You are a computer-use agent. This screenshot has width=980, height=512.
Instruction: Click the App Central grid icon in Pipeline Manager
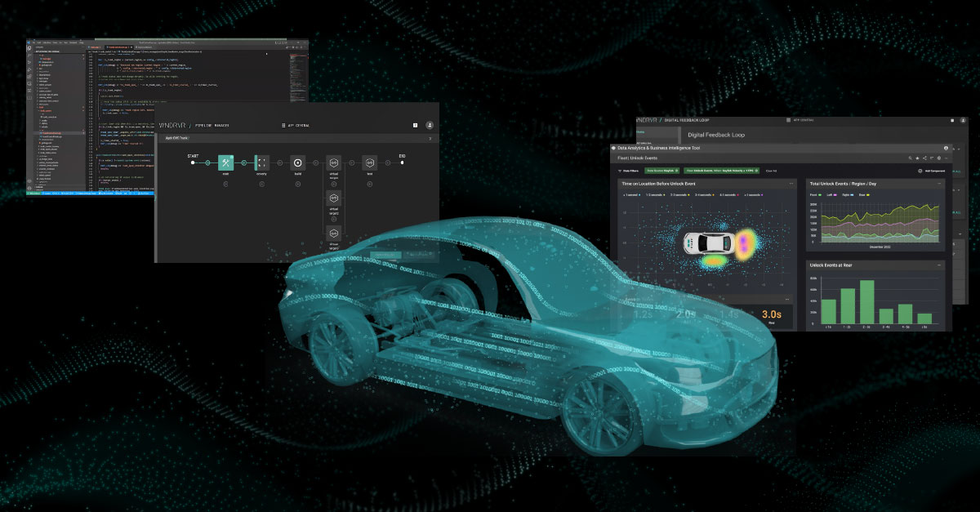click(x=283, y=126)
